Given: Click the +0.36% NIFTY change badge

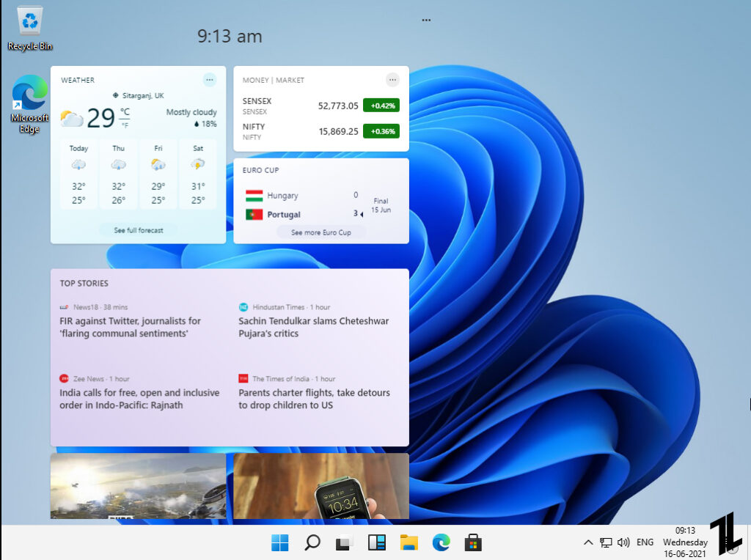Looking at the screenshot, I should coord(381,131).
